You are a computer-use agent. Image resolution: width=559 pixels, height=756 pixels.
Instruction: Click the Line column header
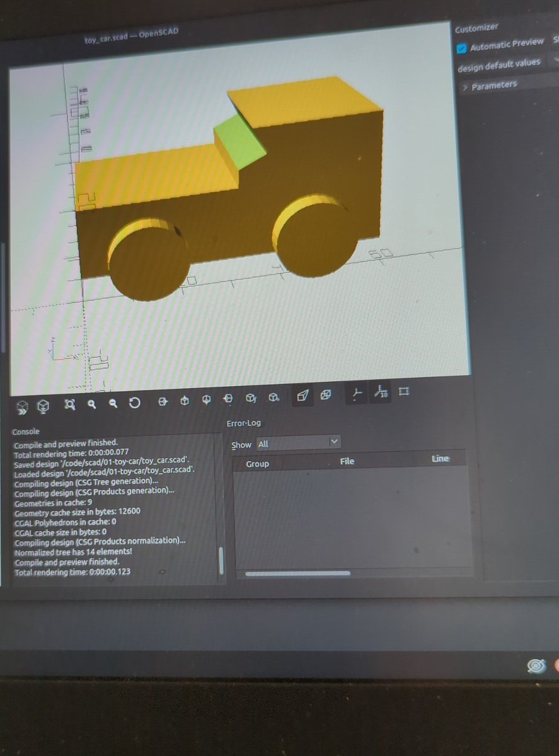440,458
